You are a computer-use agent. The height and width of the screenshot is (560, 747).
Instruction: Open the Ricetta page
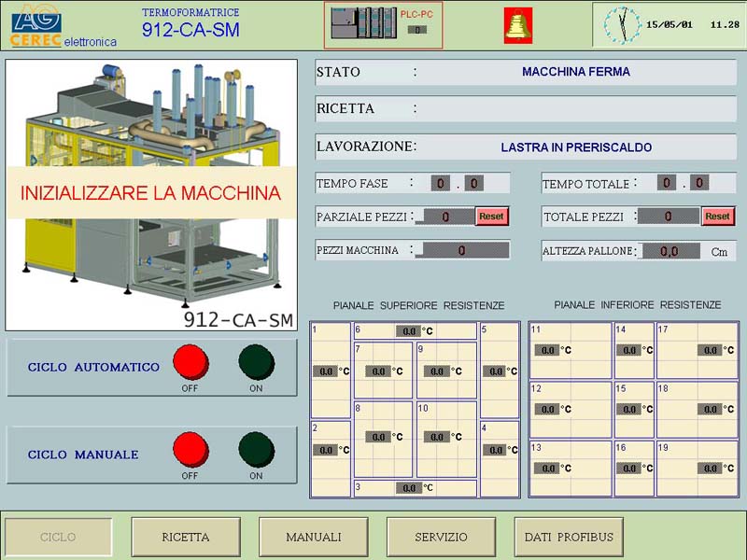pyautogui.click(x=185, y=537)
